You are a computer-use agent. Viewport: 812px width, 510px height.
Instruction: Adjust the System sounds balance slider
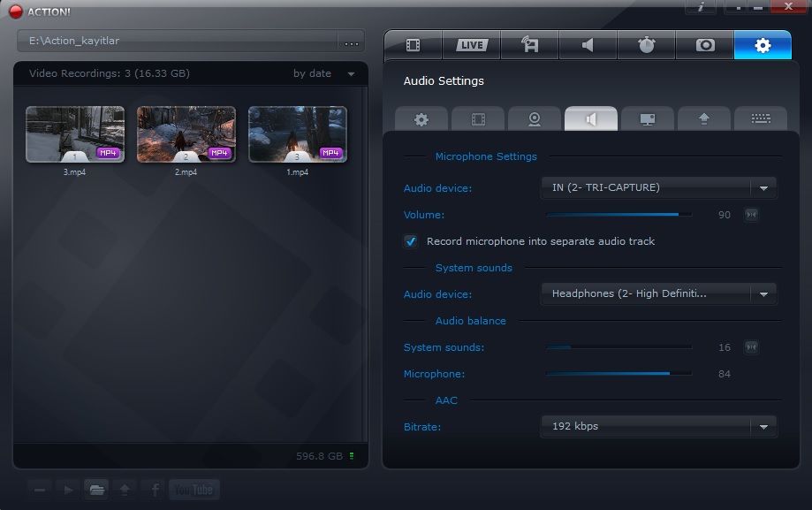point(618,346)
